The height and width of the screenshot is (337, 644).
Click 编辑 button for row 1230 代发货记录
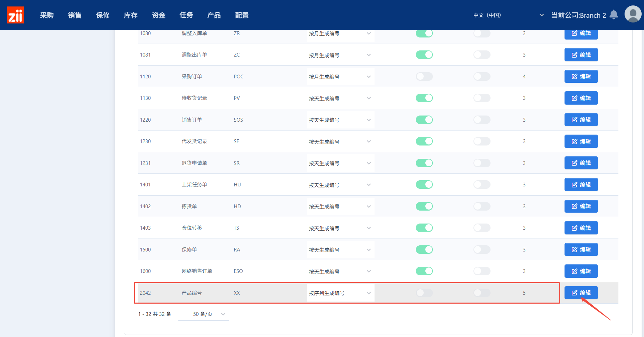coord(581,141)
